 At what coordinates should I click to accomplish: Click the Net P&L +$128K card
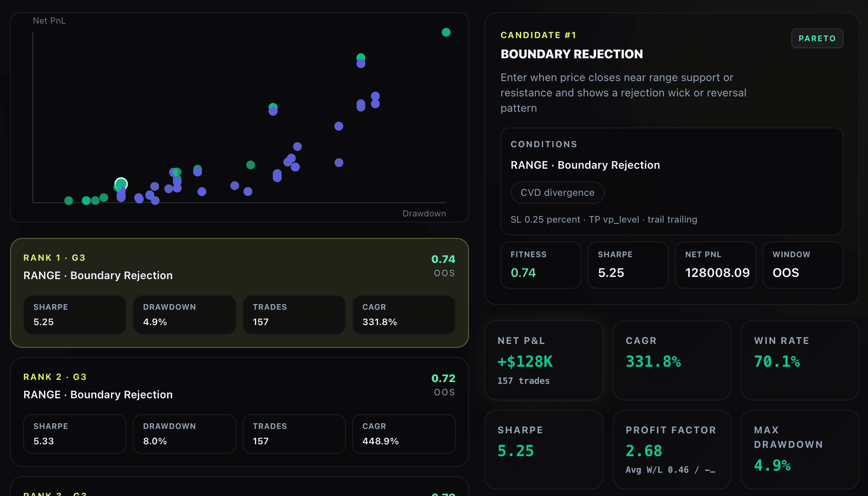(544, 360)
